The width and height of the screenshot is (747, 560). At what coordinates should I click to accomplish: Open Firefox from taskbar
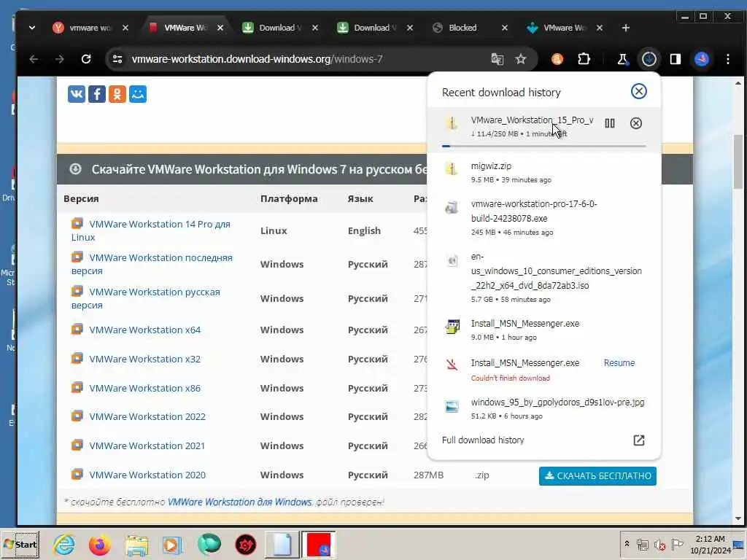click(x=99, y=544)
